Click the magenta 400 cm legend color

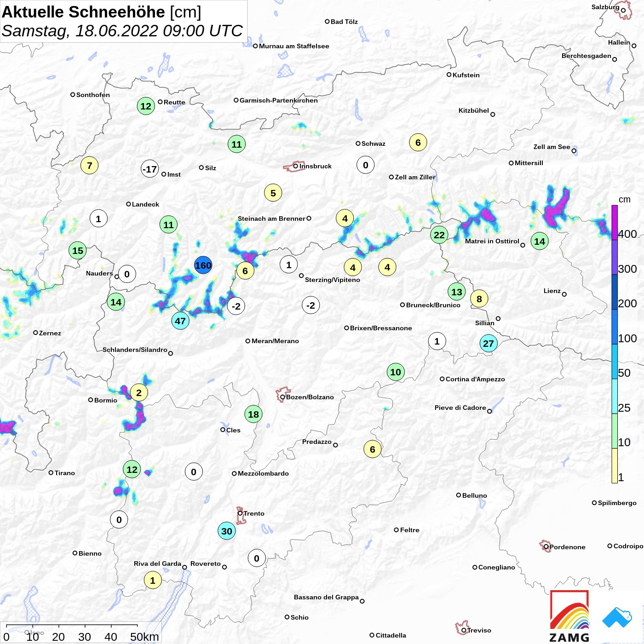615,223
